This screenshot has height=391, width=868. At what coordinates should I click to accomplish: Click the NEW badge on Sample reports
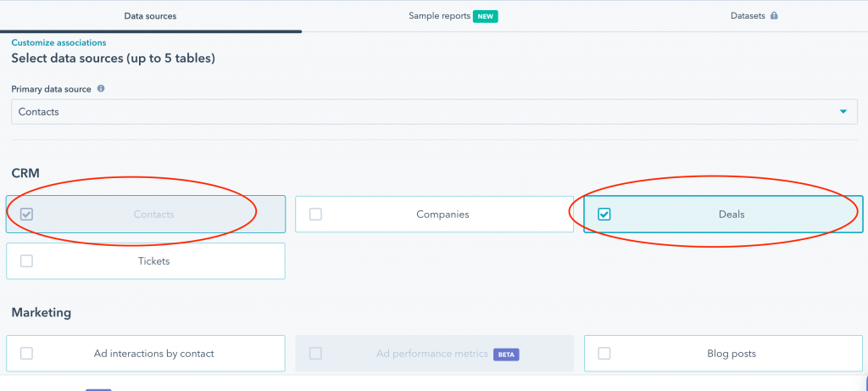pos(486,16)
